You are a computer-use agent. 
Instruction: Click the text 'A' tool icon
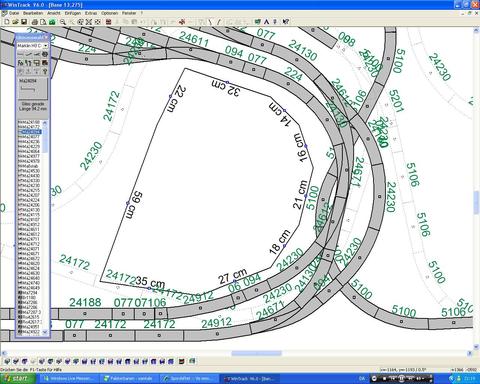pyautogui.click(x=266, y=22)
